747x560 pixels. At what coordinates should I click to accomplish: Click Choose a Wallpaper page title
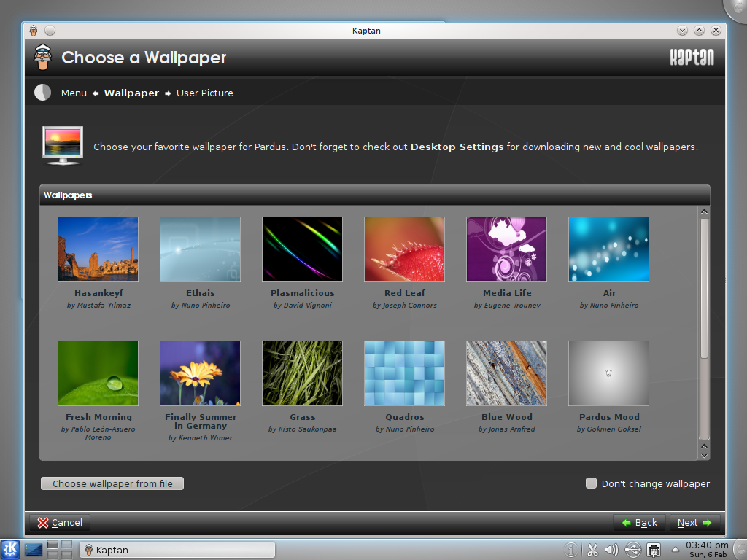[x=144, y=58]
